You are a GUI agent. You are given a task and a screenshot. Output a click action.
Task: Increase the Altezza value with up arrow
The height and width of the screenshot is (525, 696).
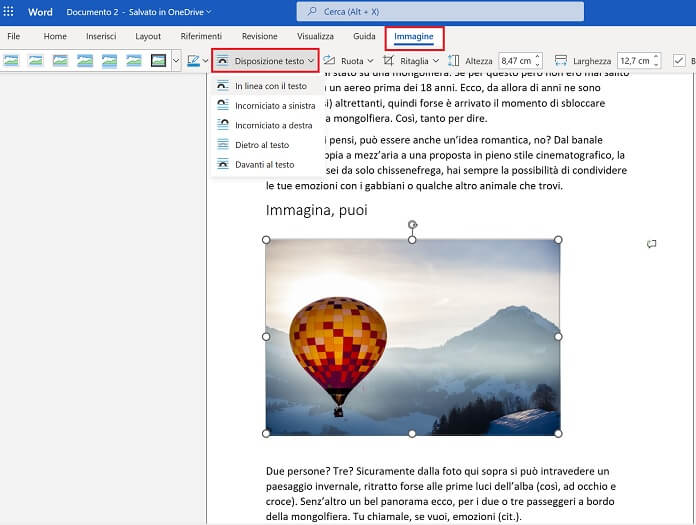tap(538, 57)
